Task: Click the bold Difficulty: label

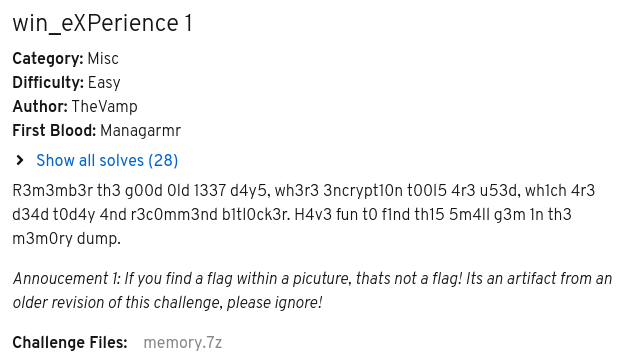Action: (x=48, y=83)
